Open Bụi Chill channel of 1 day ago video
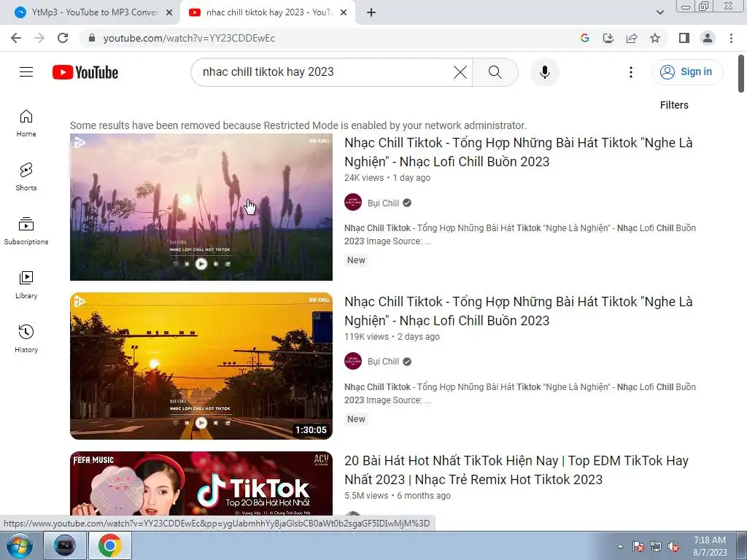This screenshot has height=560, width=747. (383, 203)
